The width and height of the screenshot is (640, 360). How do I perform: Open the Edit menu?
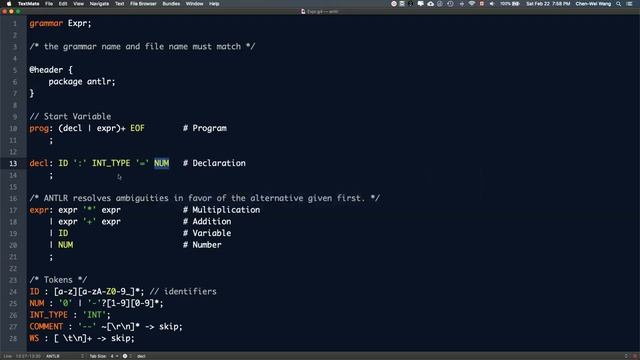point(63,4)
